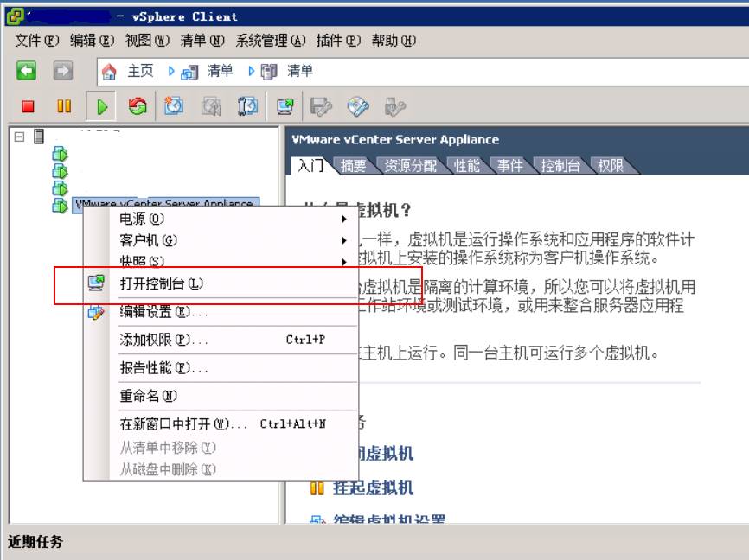Switch to the 权限 tab
This screenshot has width=749, height=560.
[x=611, y=166]
